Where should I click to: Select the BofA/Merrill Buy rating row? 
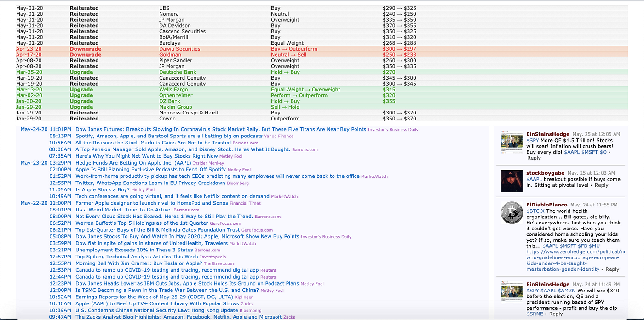322,37
